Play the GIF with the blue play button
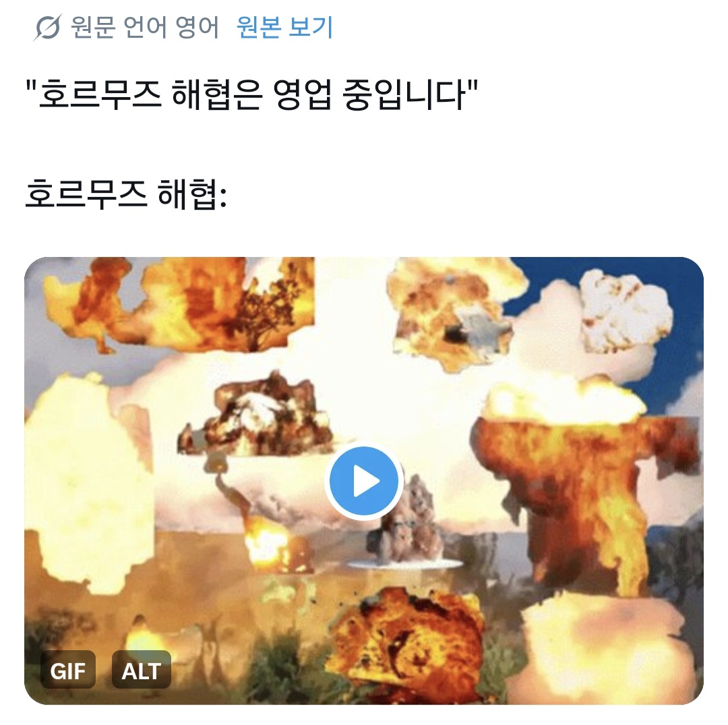The image size is (728, 725). click(364, 481)
